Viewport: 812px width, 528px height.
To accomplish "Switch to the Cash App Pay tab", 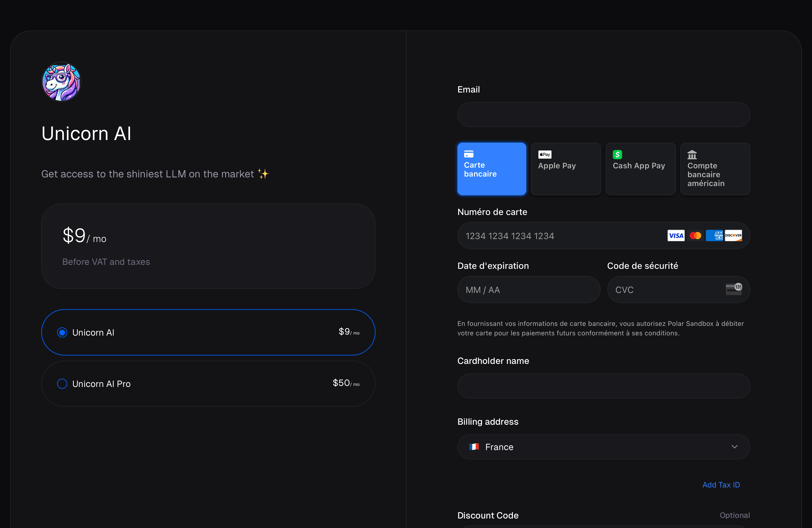I will [640, 169].
